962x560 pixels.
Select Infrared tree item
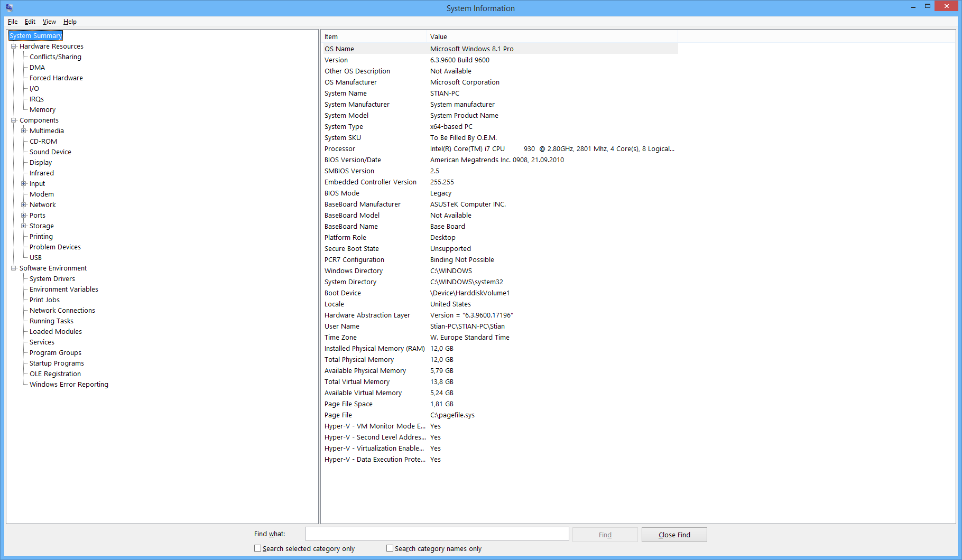[42, 173]
